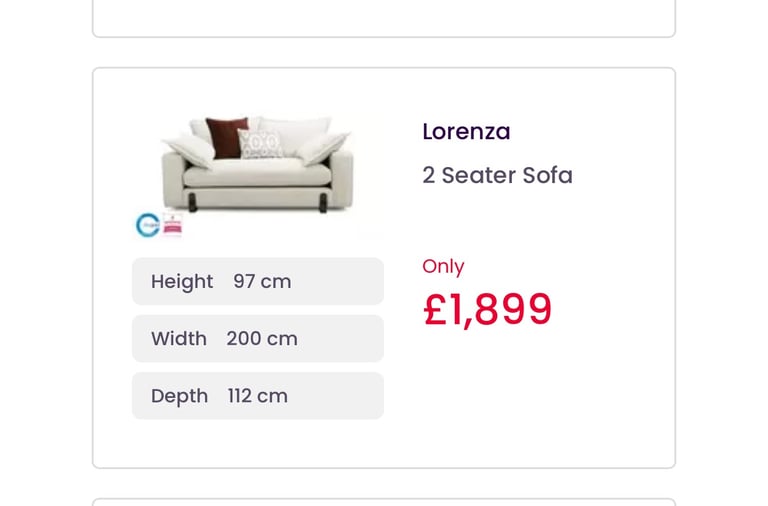
Task: Click the blue circular badge under the sofa
Action: point(147,225)
